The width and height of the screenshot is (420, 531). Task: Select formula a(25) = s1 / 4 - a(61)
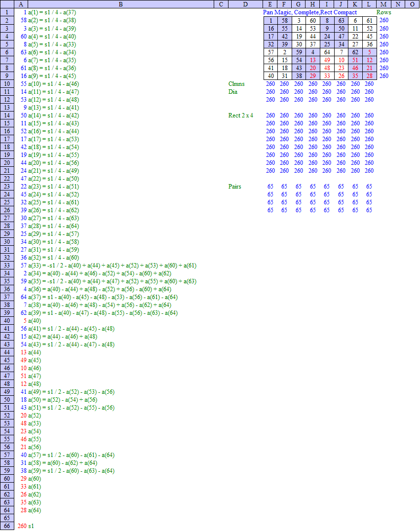(x=53, y=202)
